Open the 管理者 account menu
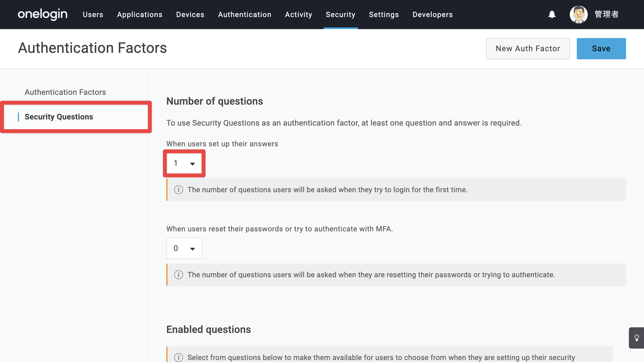The width and height of the screenshot is (644, 362). click(x=606, y=14)
